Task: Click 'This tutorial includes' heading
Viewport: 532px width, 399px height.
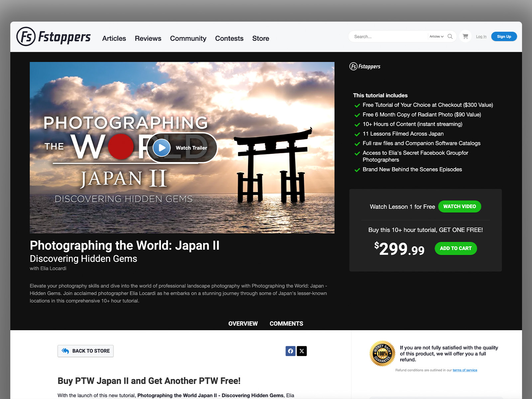Action: pyautogui.click(x=380, y=95)
